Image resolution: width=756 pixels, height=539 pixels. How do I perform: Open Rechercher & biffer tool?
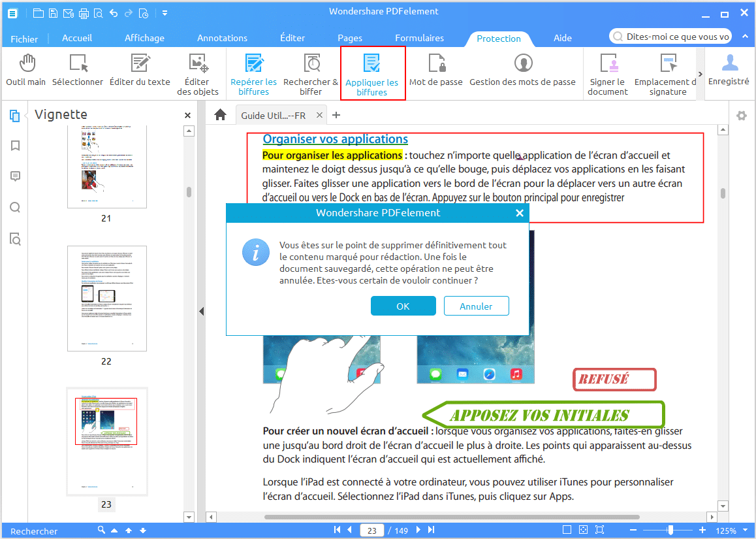pos(311,74)
